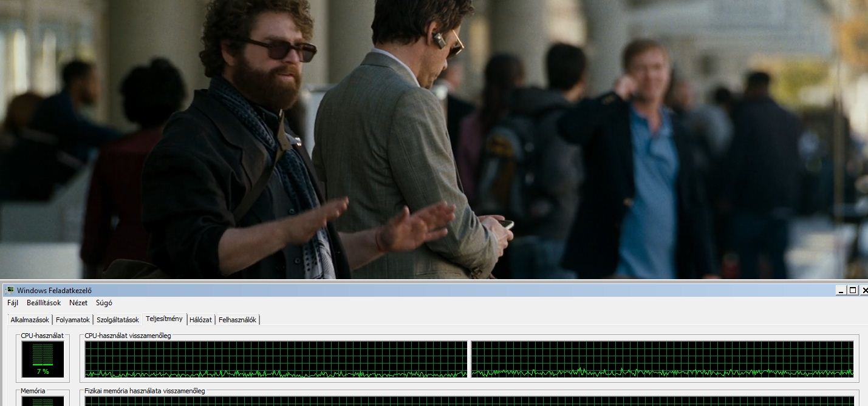
Task: Switch to the Felhasználók tab
Action: pyautogui.click(x=238, y=320)
